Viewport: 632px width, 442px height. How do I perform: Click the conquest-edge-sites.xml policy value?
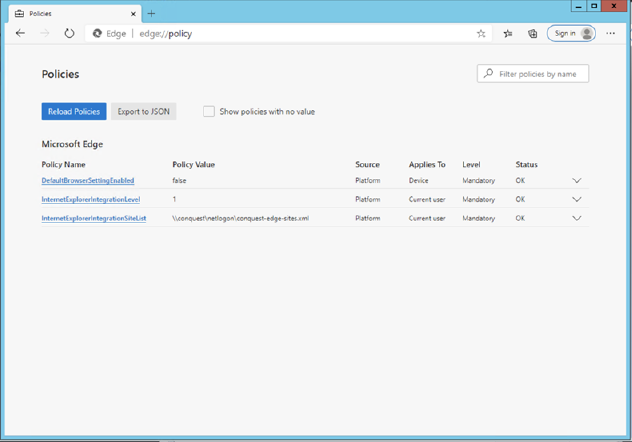[241, 218]
